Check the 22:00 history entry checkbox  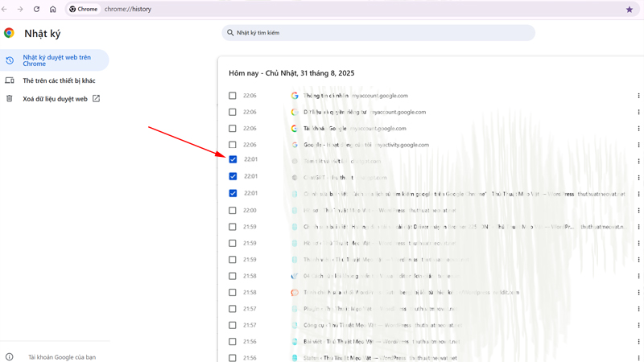[x=233, y=211]
